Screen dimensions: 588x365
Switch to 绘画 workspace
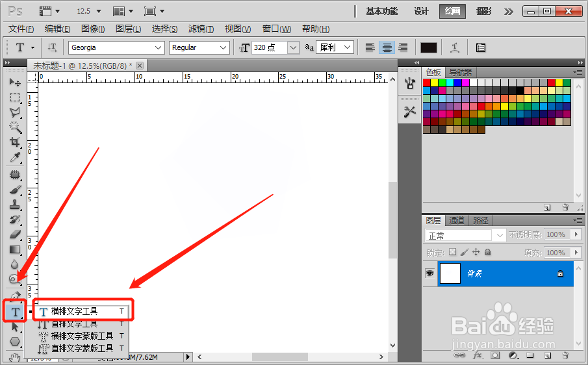tap(452, 11)
